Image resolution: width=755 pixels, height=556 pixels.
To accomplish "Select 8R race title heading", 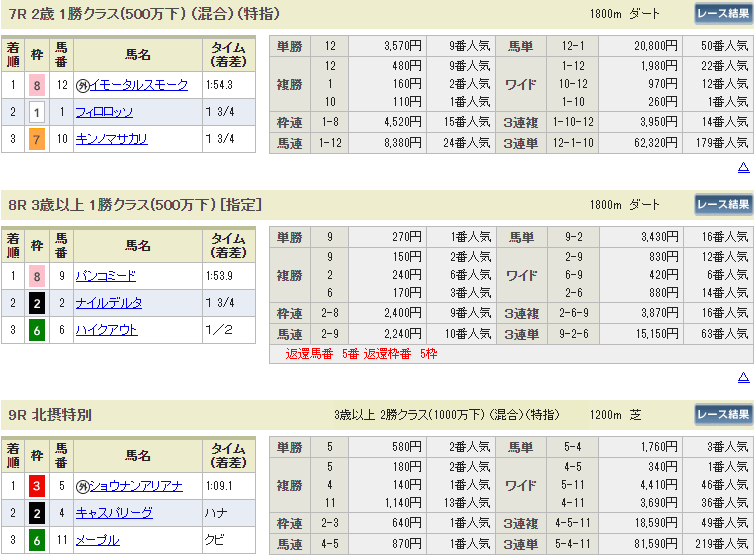I will tap(135, 205).
